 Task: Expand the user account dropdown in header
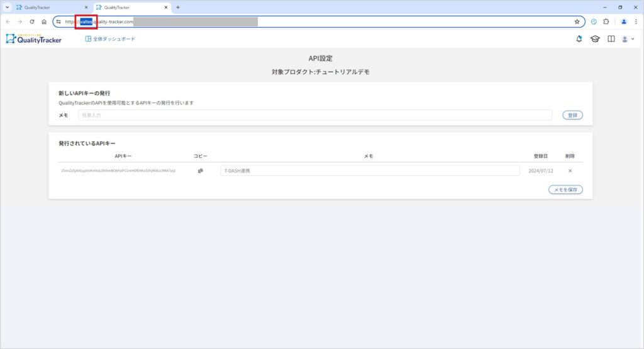[628, 39]
